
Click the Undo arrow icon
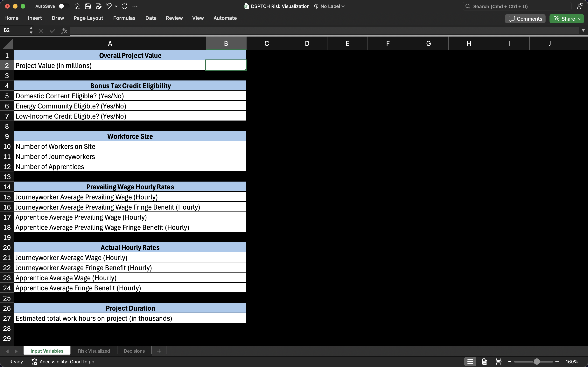[x=109, y=6]
